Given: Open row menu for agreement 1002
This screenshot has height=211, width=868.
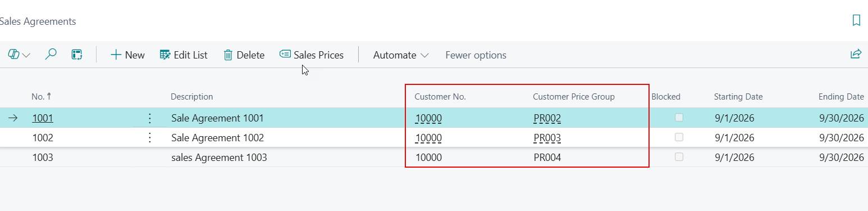Looking at the screenshot, I should (149, 138).
